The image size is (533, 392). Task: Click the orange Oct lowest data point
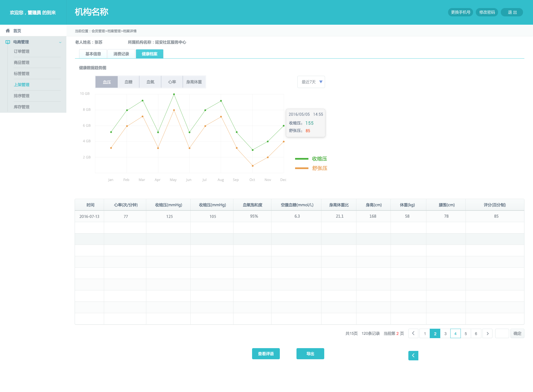(253, 166)
